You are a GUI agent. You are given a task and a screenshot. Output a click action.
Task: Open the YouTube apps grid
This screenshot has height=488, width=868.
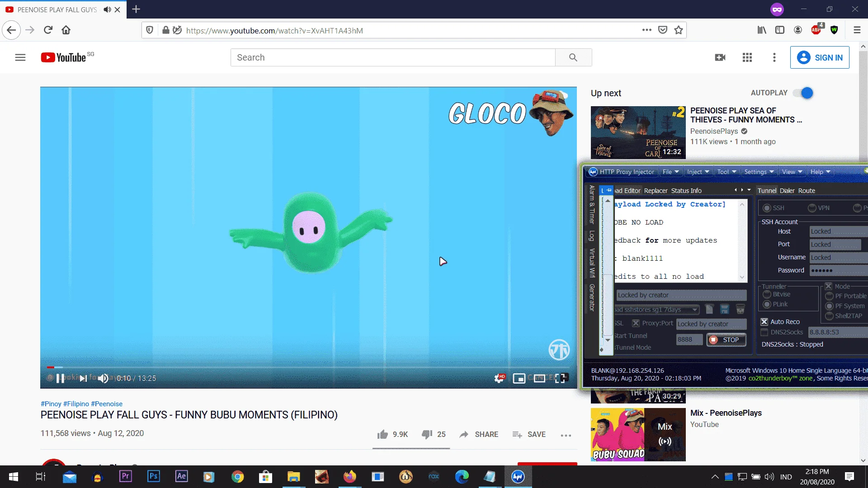747,57
